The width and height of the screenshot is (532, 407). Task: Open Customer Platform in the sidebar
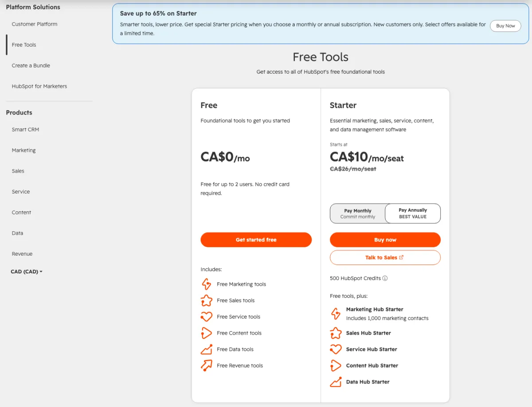[35, 24]
